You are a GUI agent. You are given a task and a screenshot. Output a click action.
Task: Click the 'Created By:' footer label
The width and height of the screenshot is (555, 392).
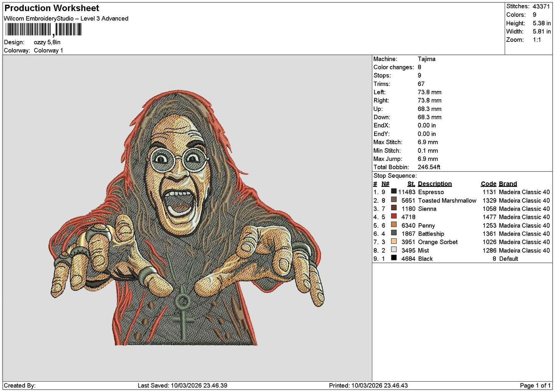20,385
